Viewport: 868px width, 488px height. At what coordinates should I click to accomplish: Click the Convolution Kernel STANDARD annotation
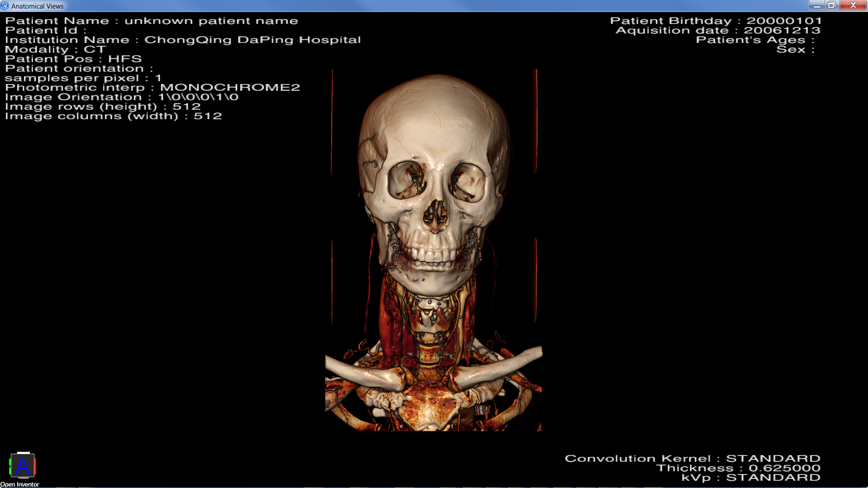tap(692, 459)
